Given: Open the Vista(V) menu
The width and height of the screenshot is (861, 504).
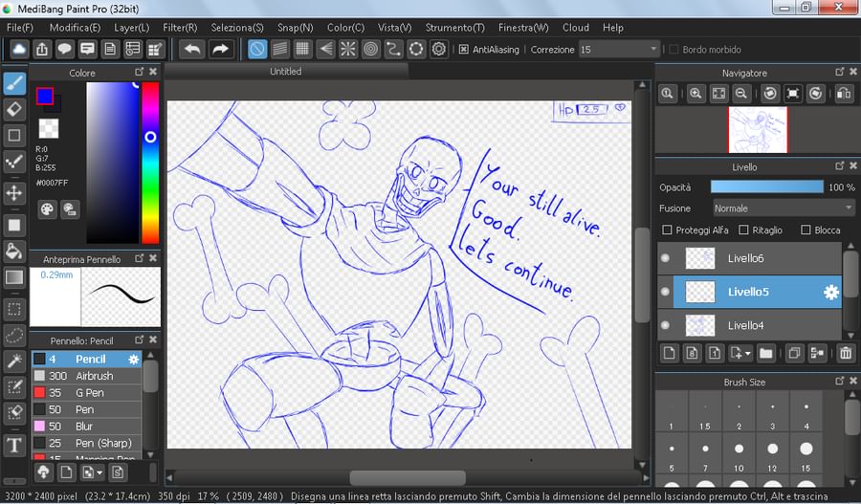Looking at the screenshot, I should tap(394, 28).
